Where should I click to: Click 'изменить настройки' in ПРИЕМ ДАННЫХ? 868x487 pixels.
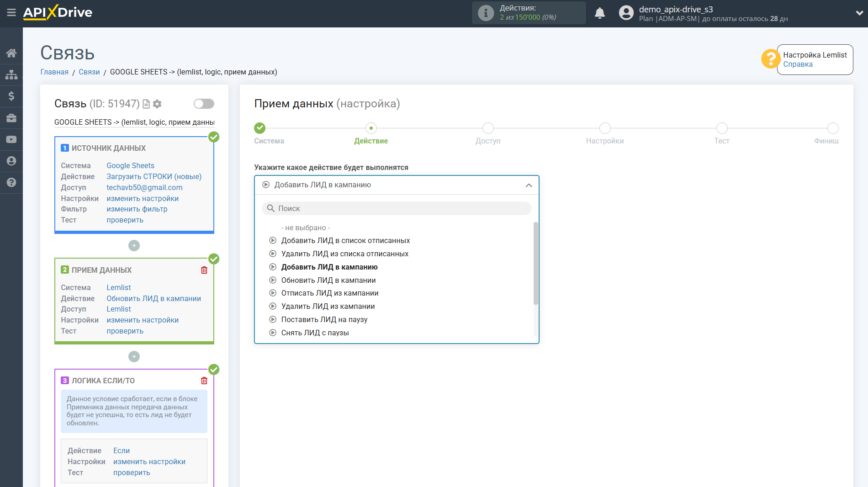143,320
